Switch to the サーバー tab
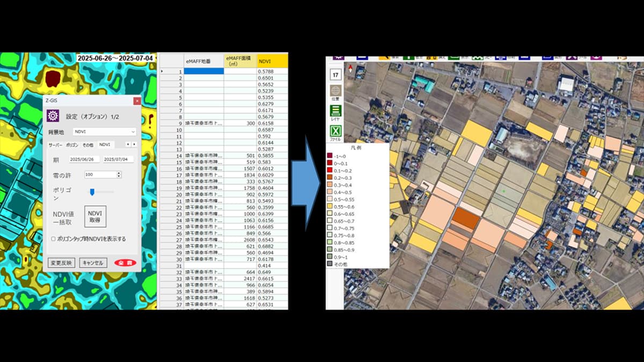Image resolution: width=644 pixels, height=362 pixels. click(x=55, y=145)
